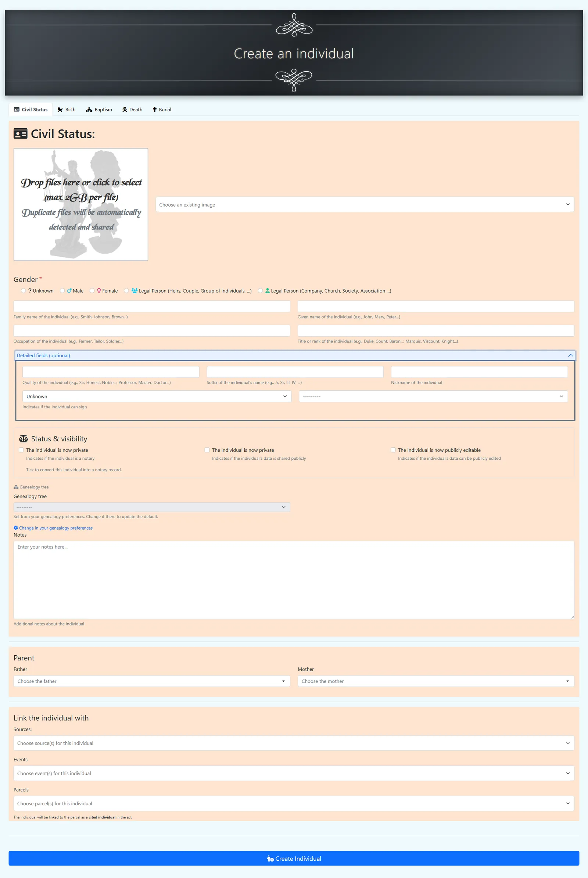Image resolution: width=588 pixels, height=878 pixels.
Task: Switch to the Burial tab
Action: coord(162,110)
